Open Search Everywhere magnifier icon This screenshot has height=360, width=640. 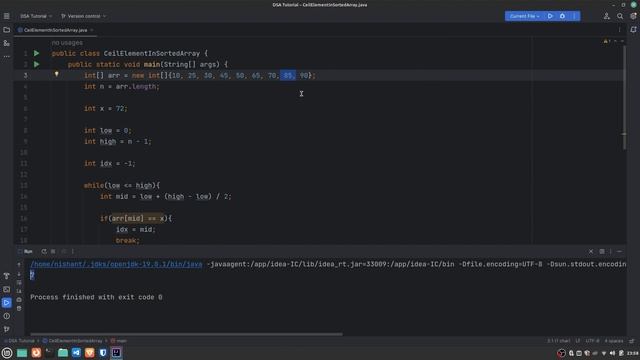click(620, 16)
